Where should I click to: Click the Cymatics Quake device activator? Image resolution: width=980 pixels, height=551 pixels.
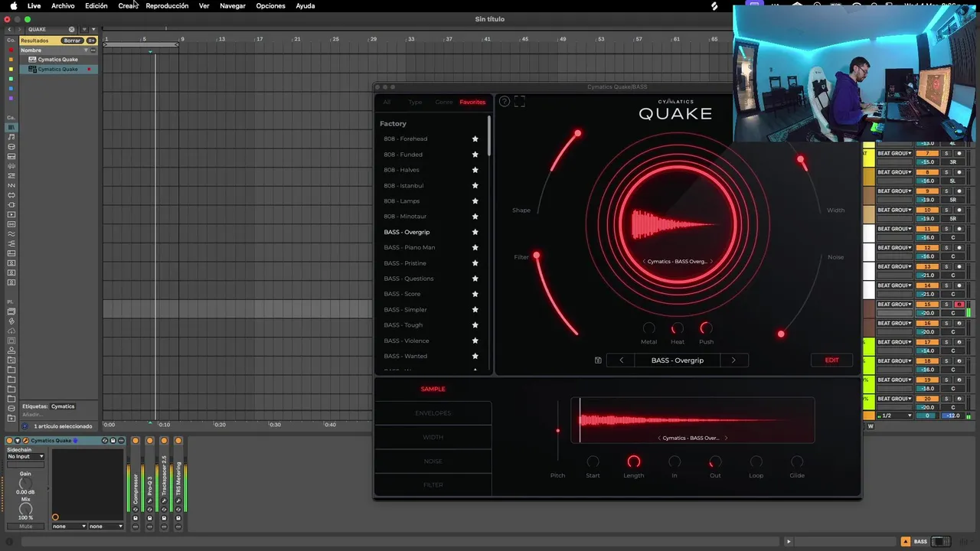pyautogui.click(x=9, y=441)
